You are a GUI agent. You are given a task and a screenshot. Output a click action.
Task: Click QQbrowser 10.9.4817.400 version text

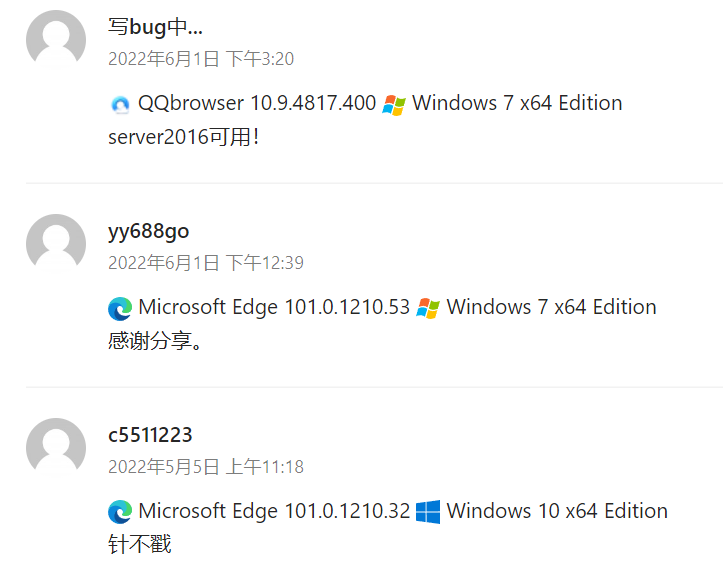257,103
